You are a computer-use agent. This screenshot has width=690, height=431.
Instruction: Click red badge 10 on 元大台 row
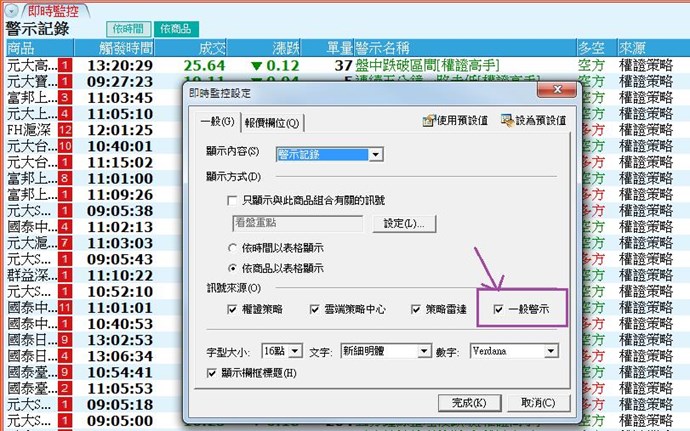pos(65,146)
